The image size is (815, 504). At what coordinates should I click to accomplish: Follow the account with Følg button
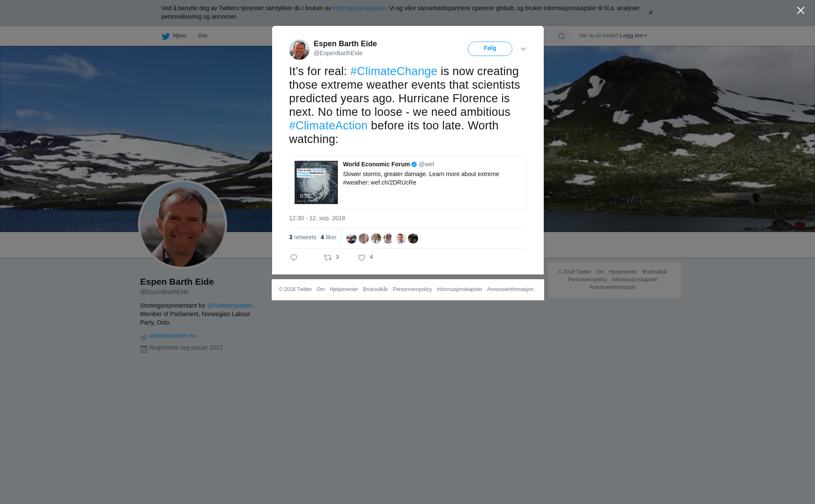pyautogui.click(x=490, y=49)
